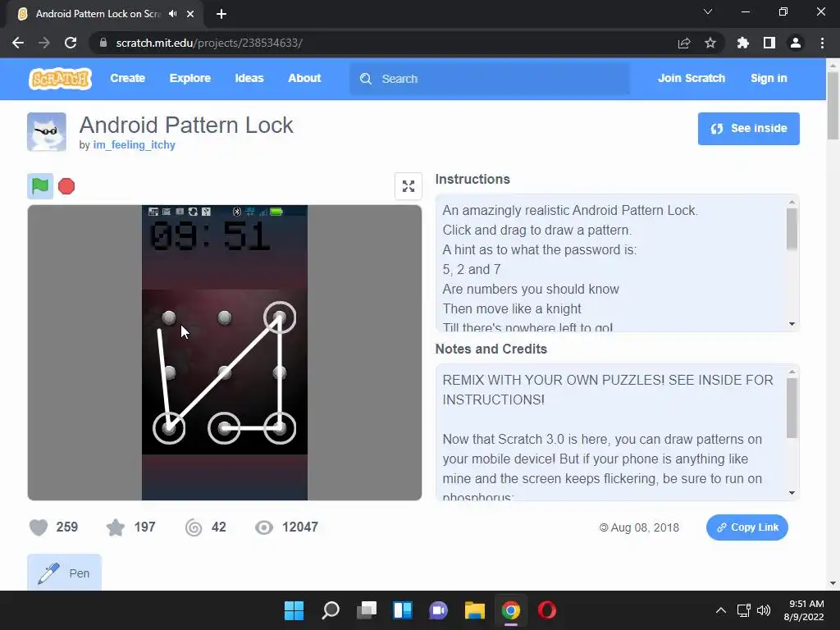Click the address bar URL

pos(209,43)
